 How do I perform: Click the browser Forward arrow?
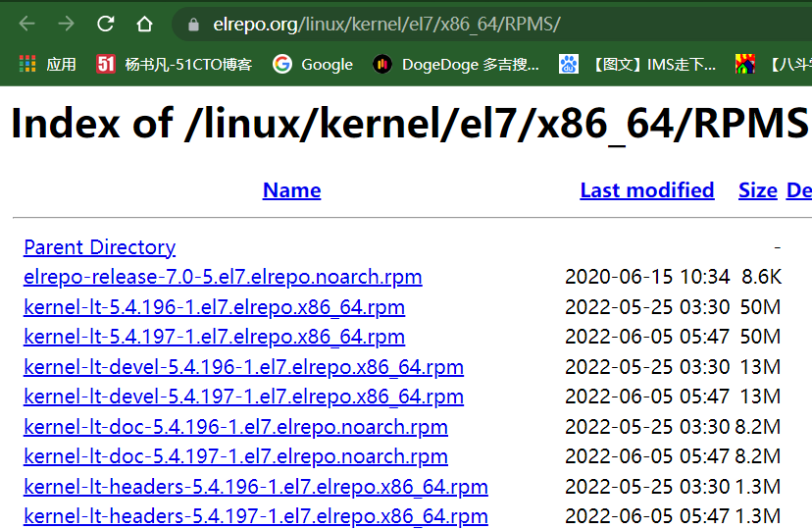pyautogui.click(x=66, y=24)
